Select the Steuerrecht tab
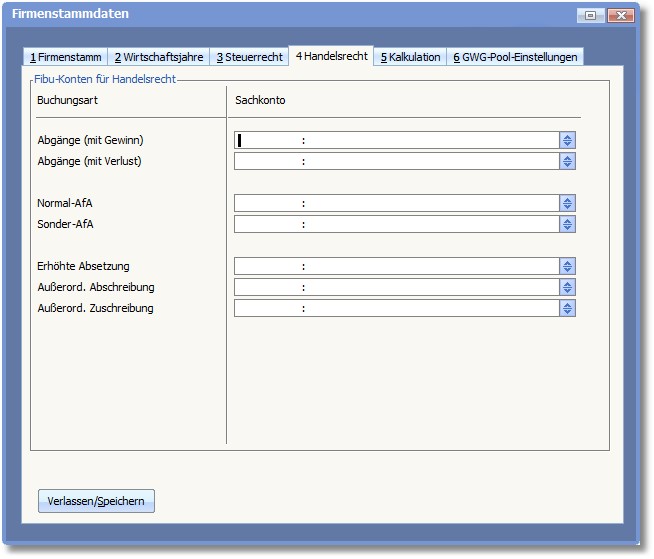This screenshot has height=559, width=654. point(249,57)
